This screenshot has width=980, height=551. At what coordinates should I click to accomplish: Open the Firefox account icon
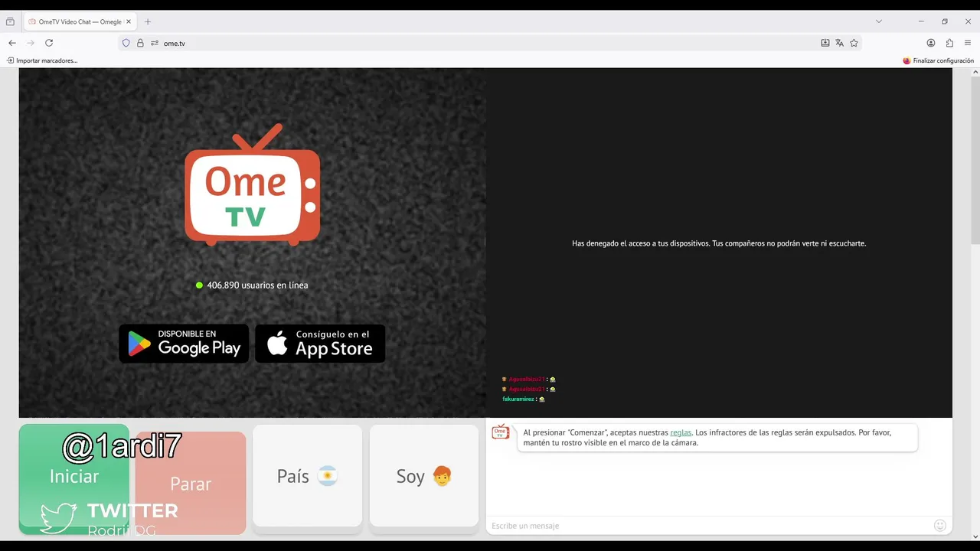click(931, 43)
